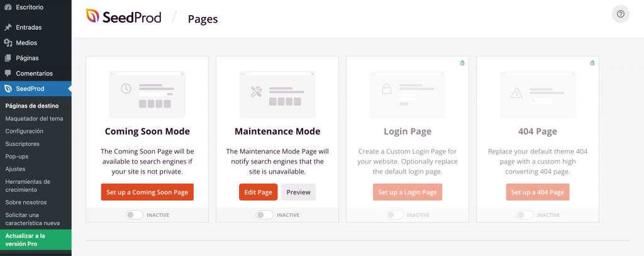The height and width of the screenshot is (256, 644).
Task: Switch on the 404 Page toggle
Action: coord(525,214)
